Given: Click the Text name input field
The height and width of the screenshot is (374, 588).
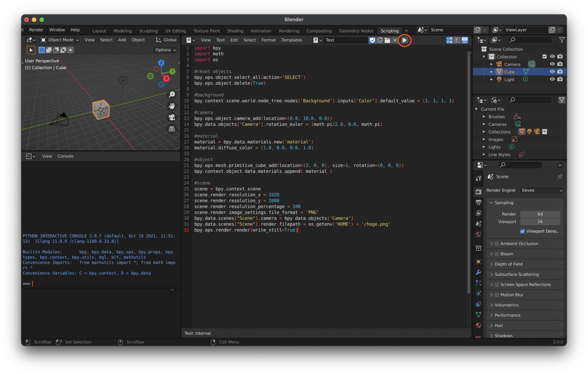Looking at the screenshot, I should click(x=345, y=40).
